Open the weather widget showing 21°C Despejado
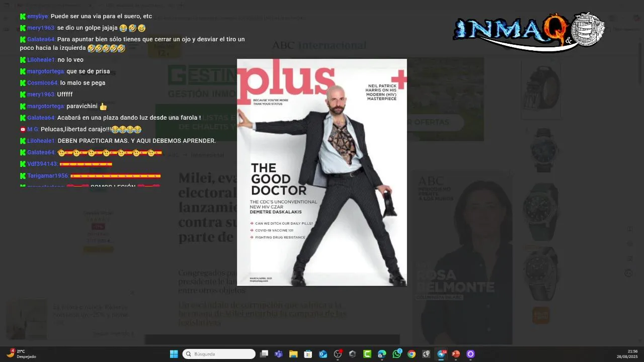 tap(21, 354)
